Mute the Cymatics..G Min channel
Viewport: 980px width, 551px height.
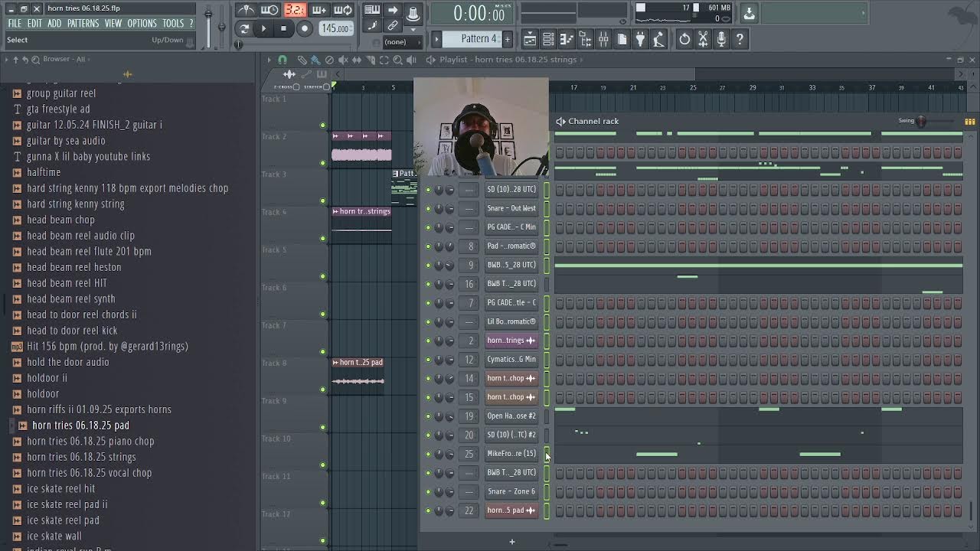428,359
